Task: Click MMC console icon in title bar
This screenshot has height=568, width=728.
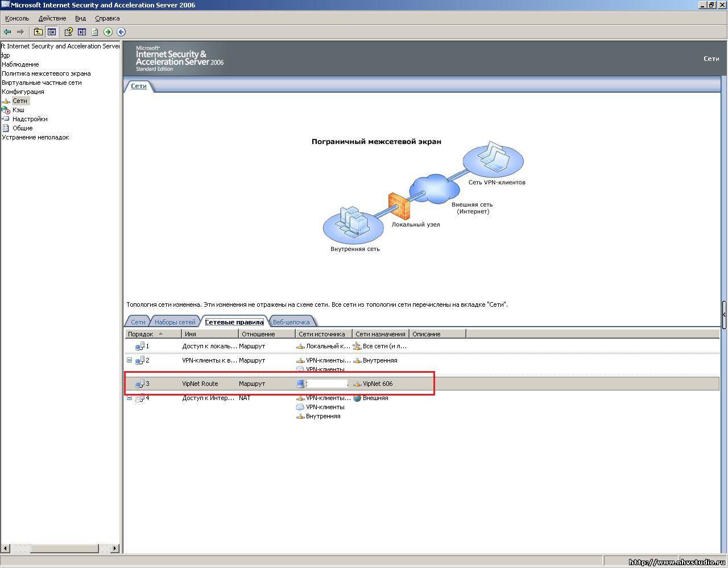Action: 5,5
